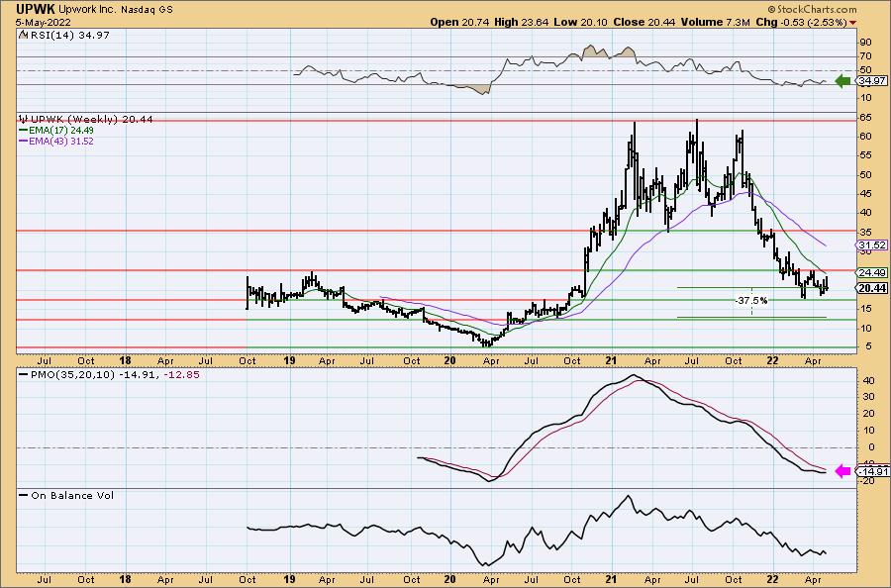Click the 45 level on the price scale
Viewport: 891px width, 588px height.
865,194
